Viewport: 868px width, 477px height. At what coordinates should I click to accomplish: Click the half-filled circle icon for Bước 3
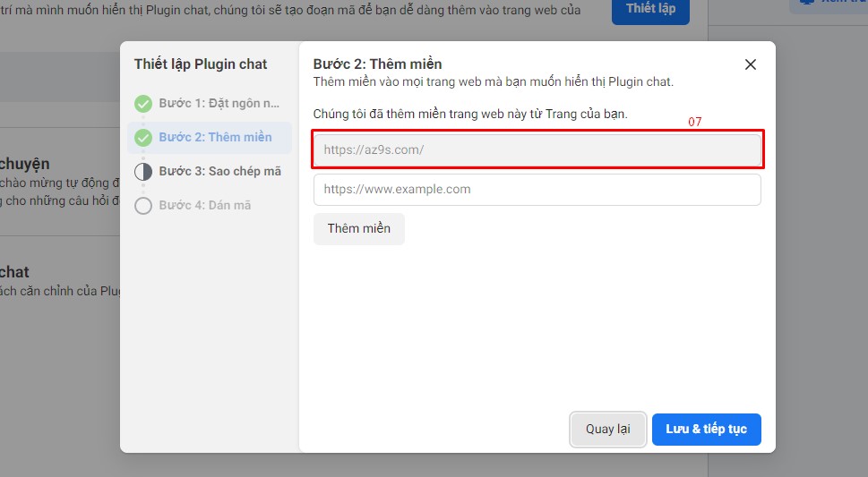tap(143, 172)
